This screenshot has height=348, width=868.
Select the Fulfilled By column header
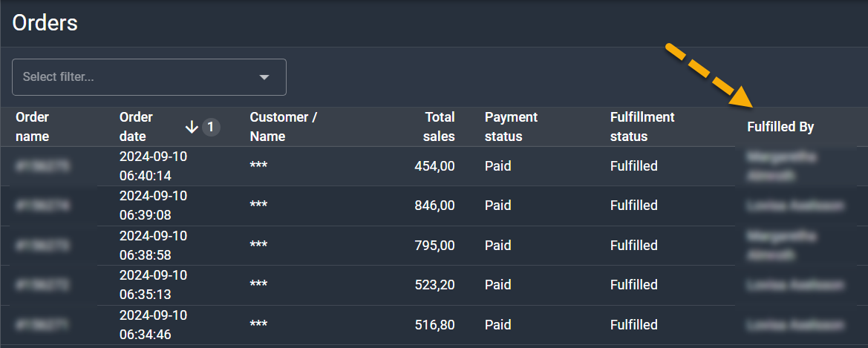780,127
